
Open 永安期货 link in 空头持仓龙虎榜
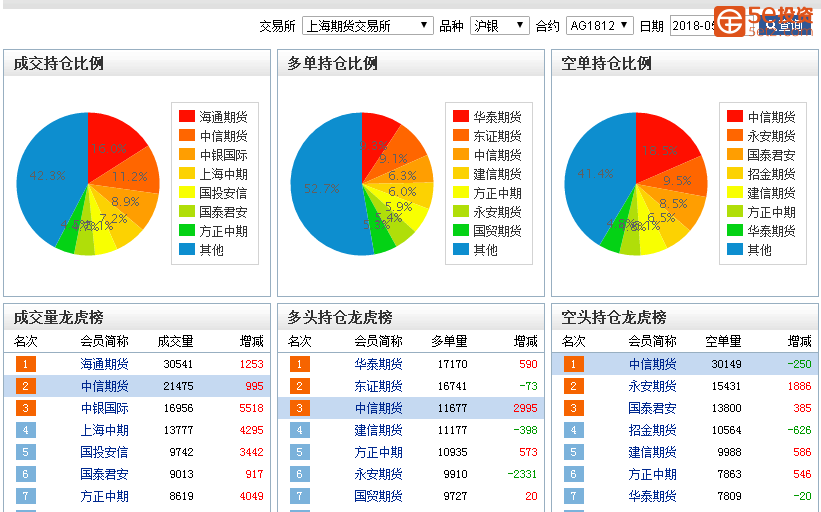point(652,386)
